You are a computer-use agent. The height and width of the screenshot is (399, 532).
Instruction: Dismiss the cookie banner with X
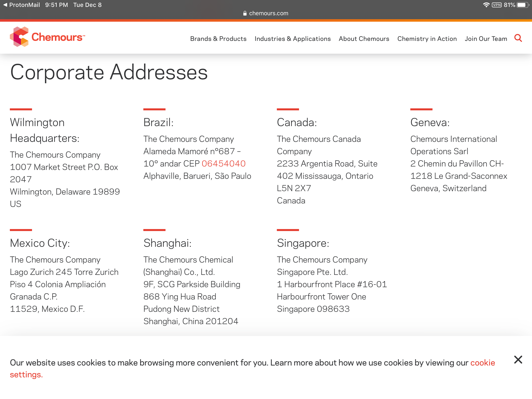518,360
